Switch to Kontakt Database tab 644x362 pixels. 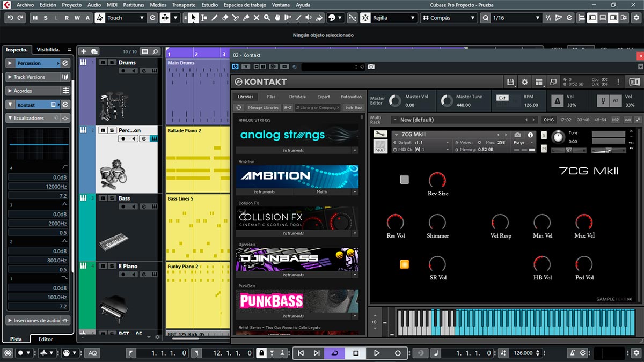coord(297,97)
